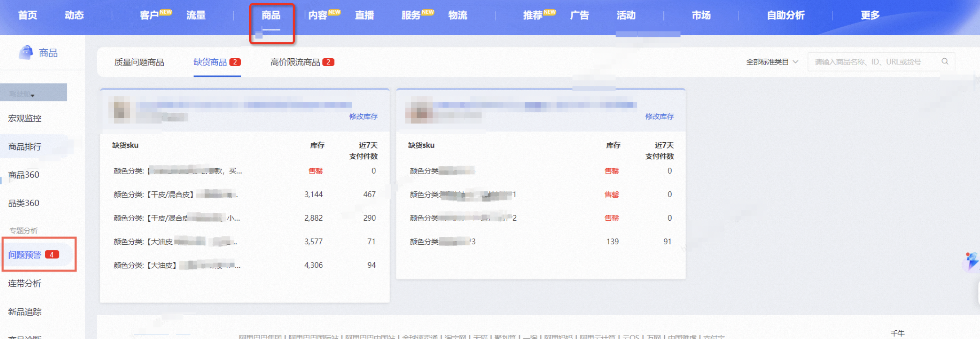Click 修改库存 link on the second product card

point(659,116)
